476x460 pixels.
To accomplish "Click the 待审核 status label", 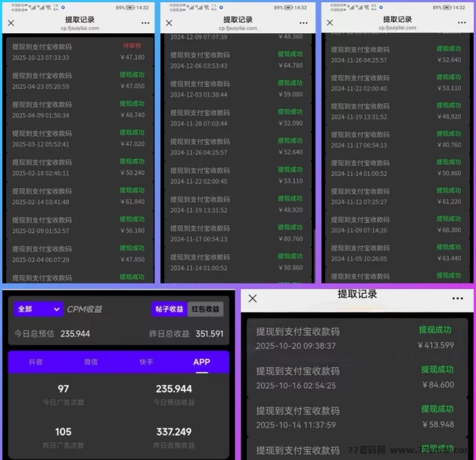I will (x=132, y=46).
